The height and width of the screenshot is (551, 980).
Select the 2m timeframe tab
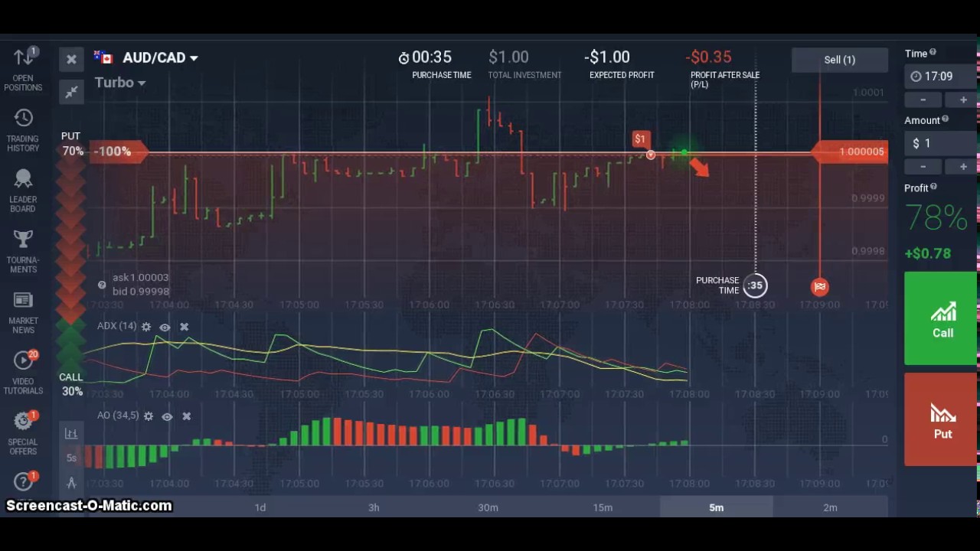click(831, 507)
